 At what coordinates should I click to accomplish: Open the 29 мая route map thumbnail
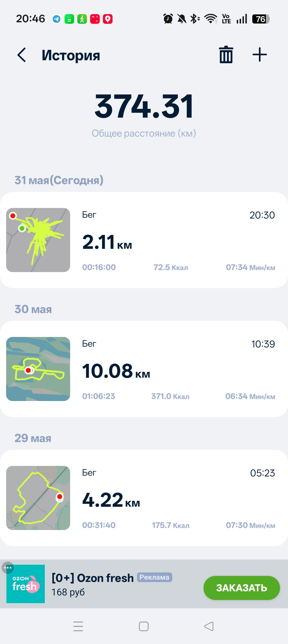(38, 498)
